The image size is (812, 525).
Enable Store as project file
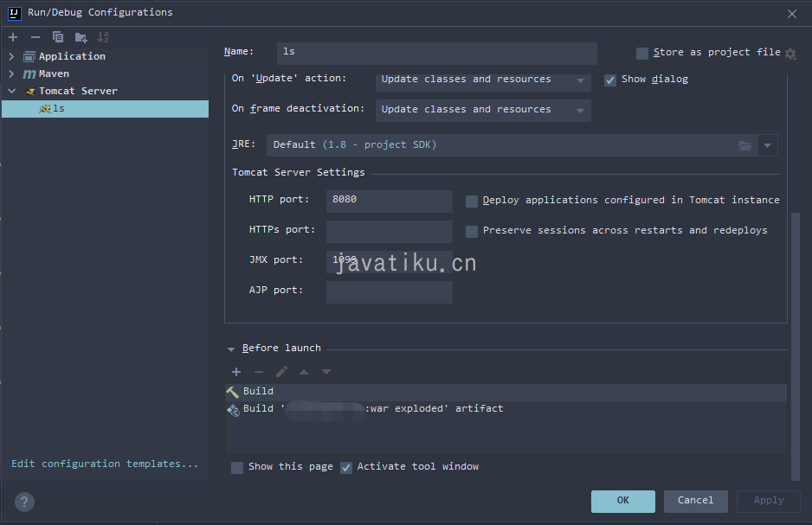click(x=642, y=54)
